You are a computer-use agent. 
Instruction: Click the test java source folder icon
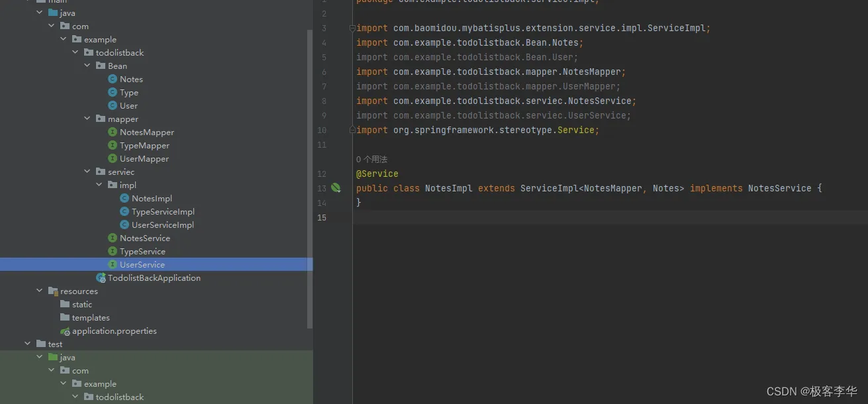coord(53,357)
